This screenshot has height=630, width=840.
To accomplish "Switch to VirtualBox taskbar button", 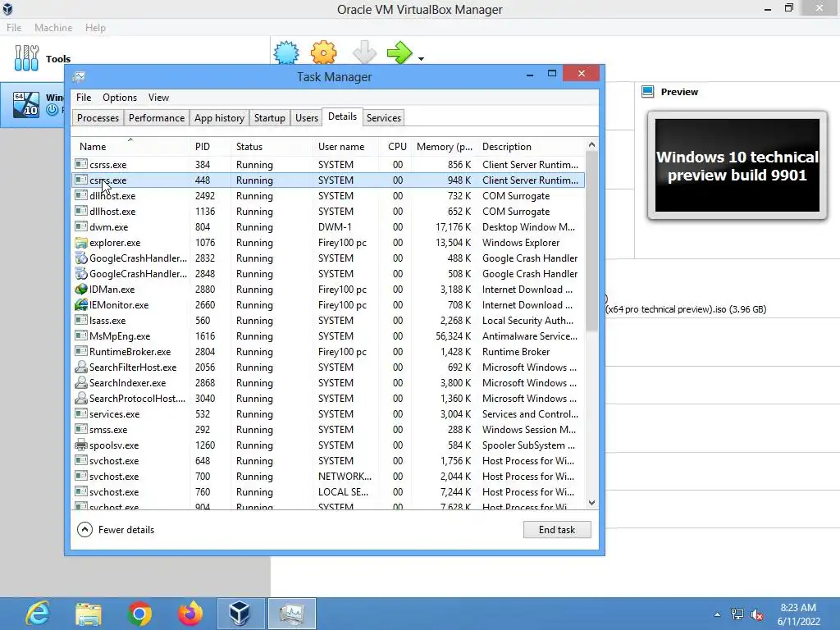I will click(240, 614).
